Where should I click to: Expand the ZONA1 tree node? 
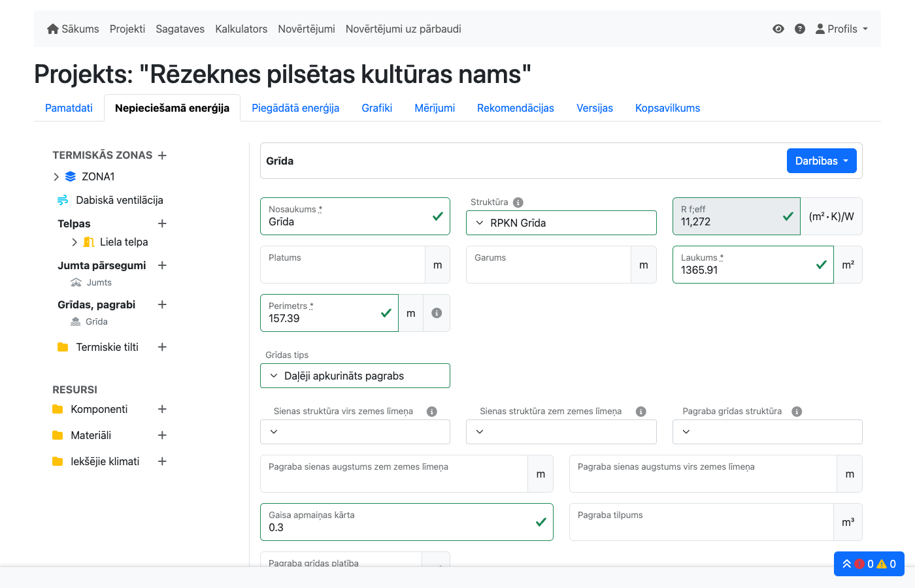(x=56, y=176)
